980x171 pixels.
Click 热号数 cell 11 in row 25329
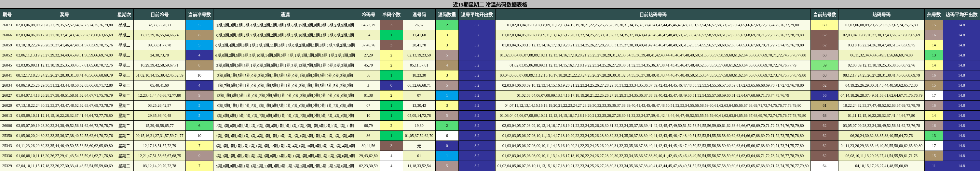click(933, 166)
